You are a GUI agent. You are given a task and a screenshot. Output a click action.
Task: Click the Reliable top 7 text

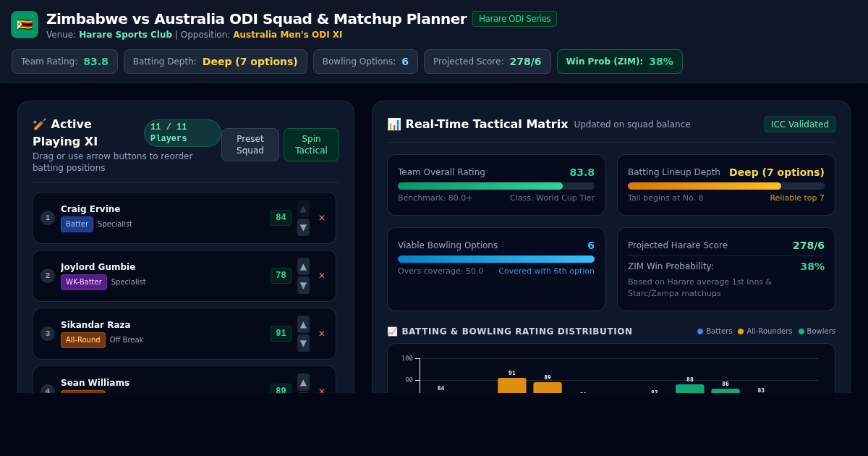pyautogui.click(x=797, y=198)
